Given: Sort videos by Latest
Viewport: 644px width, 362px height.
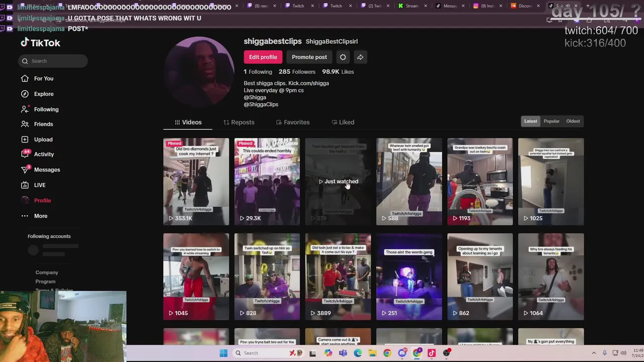Looking at the screenshot, I should tap(530, 121).
